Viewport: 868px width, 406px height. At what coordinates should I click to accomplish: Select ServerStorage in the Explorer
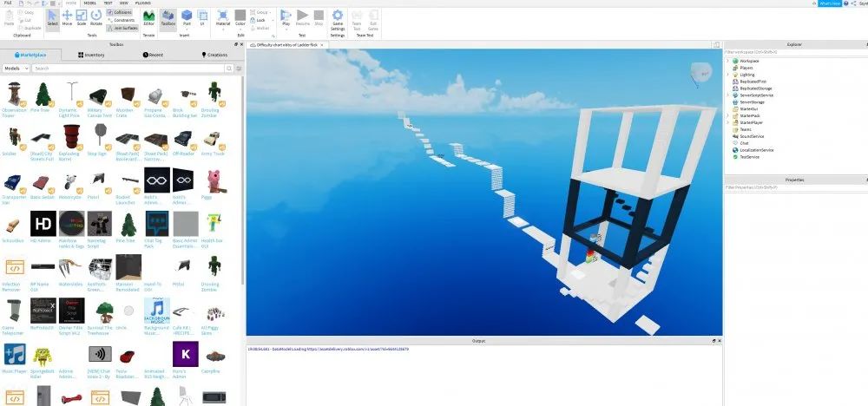(x=752, y=101)
